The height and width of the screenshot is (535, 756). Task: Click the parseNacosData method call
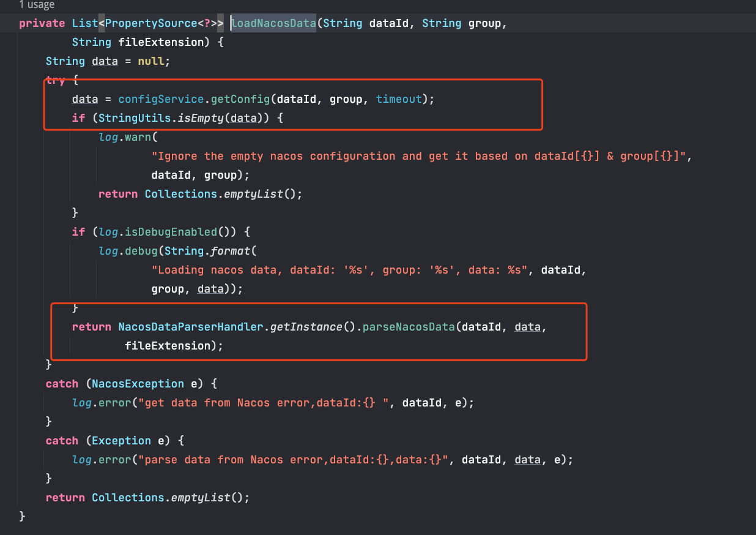[409, 327]
